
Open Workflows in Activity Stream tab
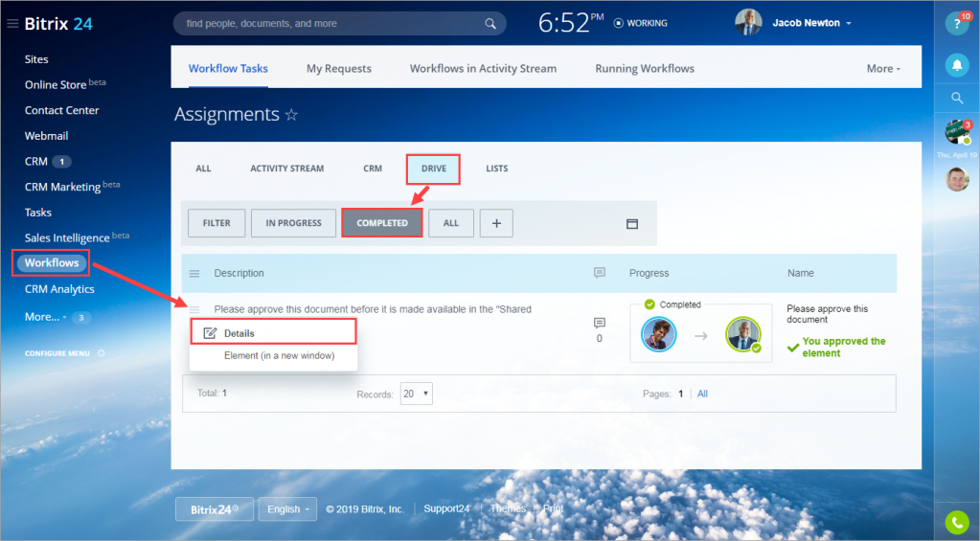483,69
